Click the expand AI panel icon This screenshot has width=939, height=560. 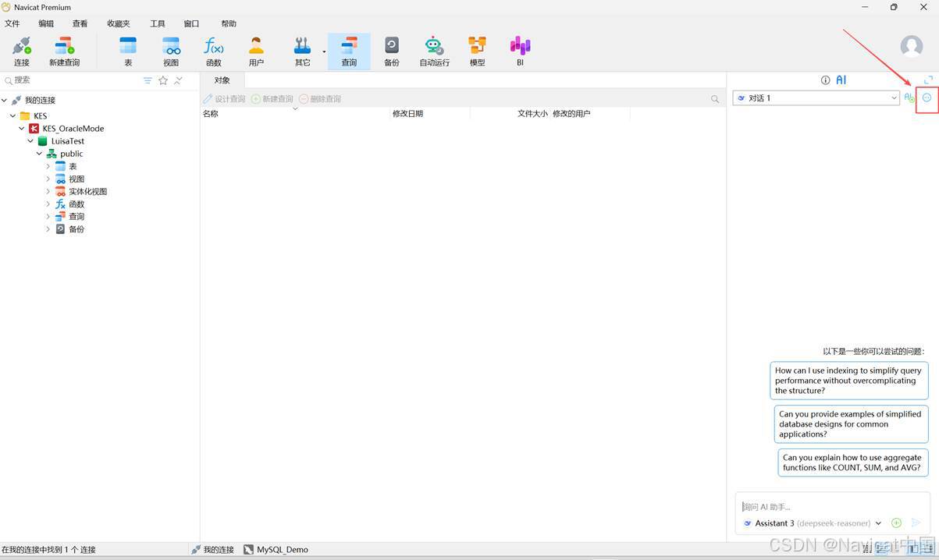pyautogui.click(x=928, y=80)
